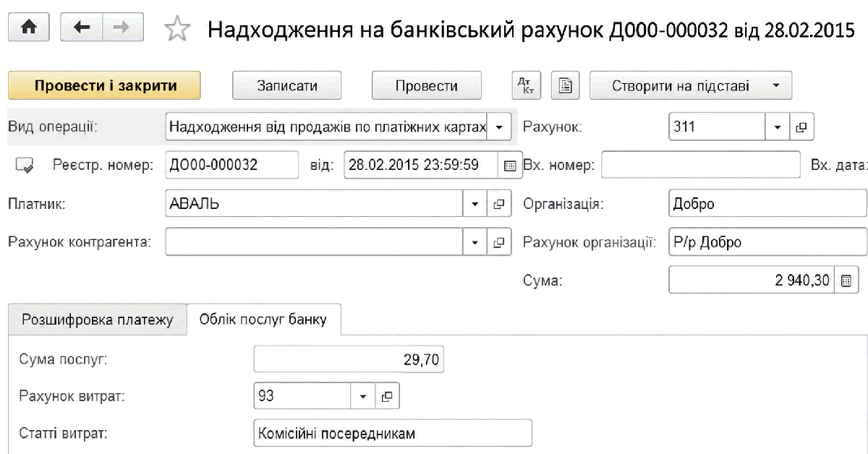Show Дт/Кт postings of the document

click(527, 85)
